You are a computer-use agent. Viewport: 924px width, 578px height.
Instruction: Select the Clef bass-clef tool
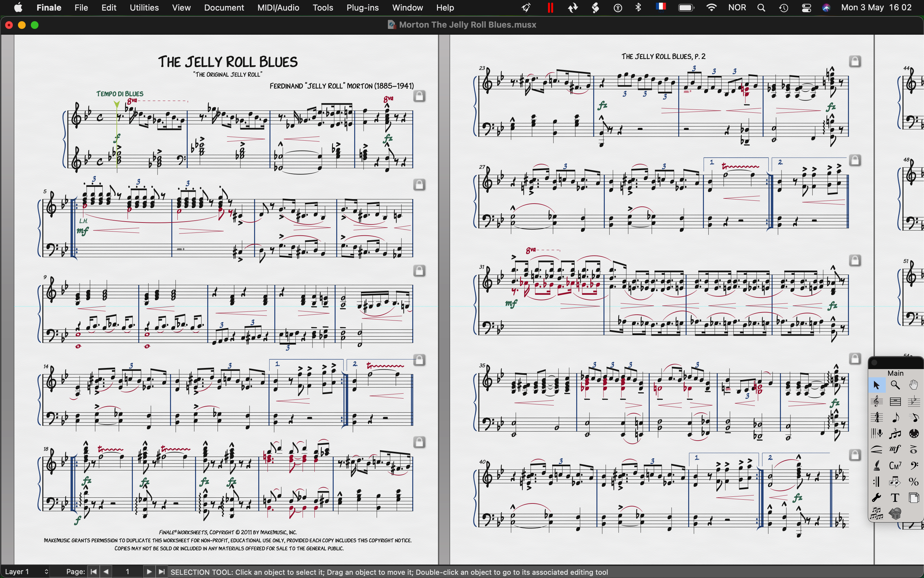[914, 466]
